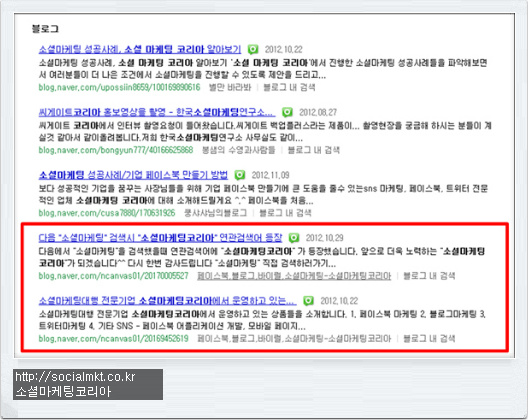Click the http://socialmkt.co.kr caption text
The width and height of the screenshot is (528, 420).
(75, 377)
